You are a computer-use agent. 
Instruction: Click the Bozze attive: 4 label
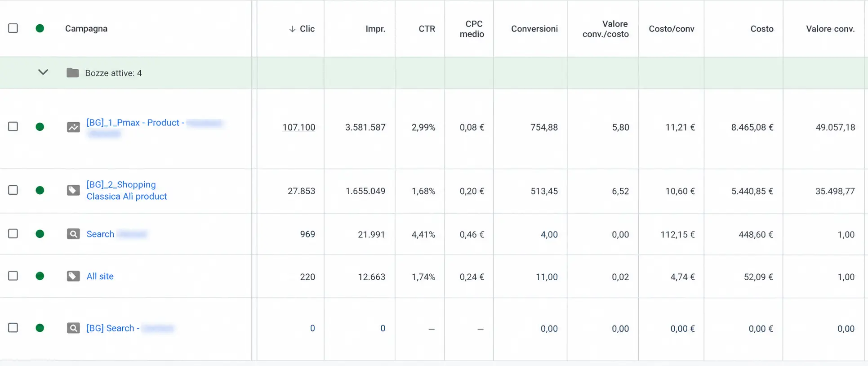coord(113,73)
